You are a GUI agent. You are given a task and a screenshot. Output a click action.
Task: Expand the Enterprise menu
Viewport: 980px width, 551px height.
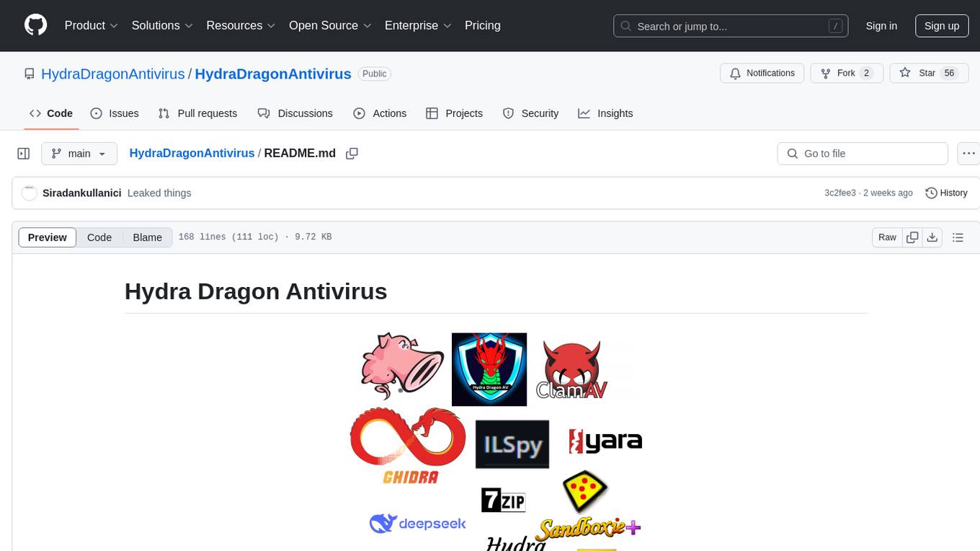click(x=418, y=25)
